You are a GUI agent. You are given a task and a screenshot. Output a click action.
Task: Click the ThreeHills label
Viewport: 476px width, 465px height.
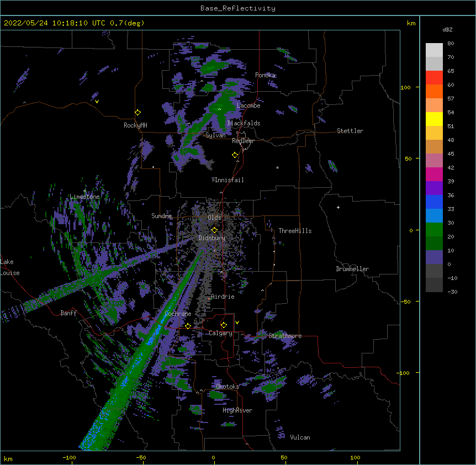click(295, 231)
